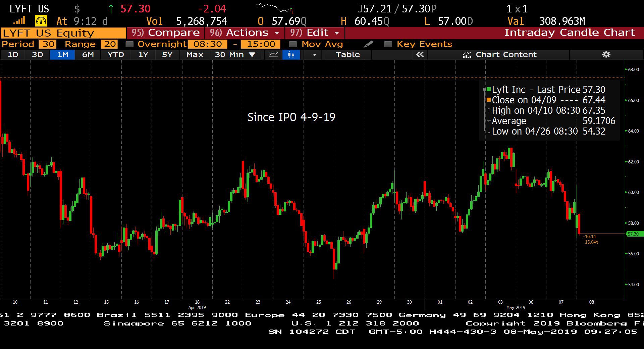Click the signal bars icon
The width and height of the screenshot is (644, 349).
[19, 21]
